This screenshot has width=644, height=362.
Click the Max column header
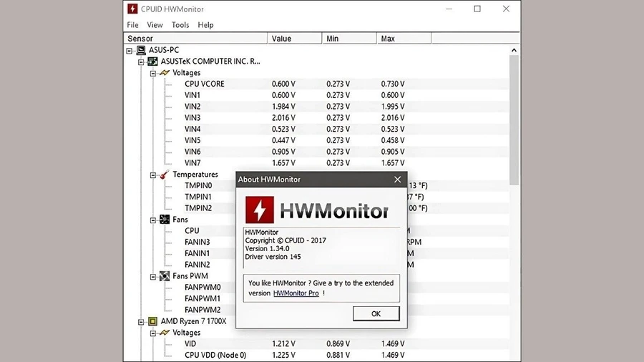(x=404, y=39)
